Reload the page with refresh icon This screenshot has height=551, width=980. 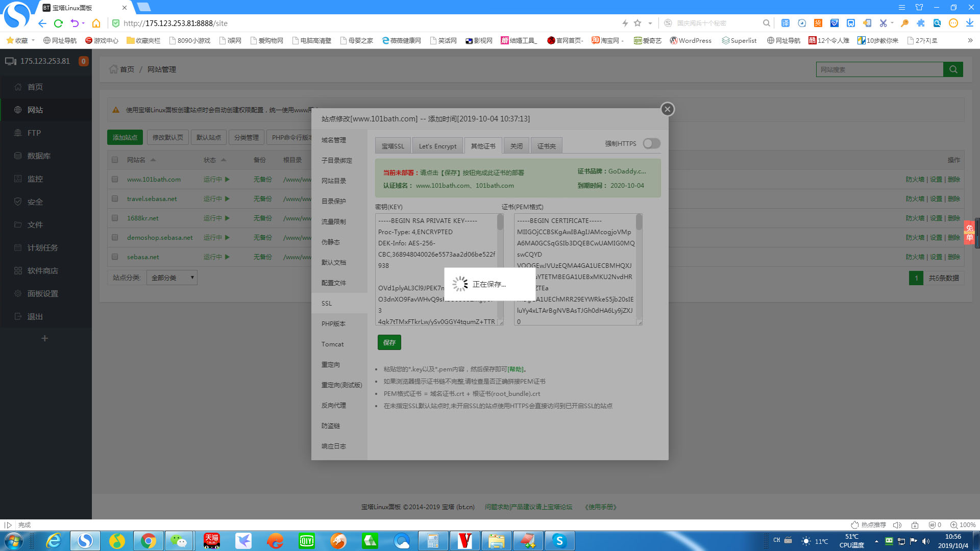58,23
